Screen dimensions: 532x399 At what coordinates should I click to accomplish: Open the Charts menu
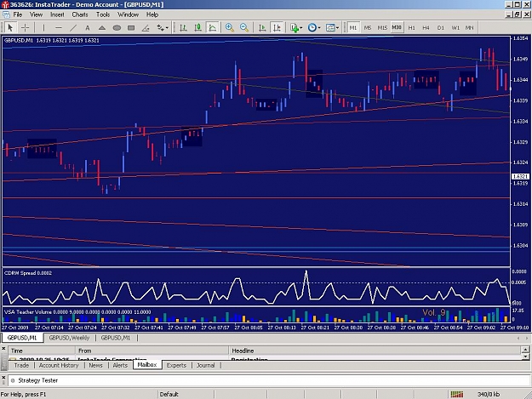80,14
